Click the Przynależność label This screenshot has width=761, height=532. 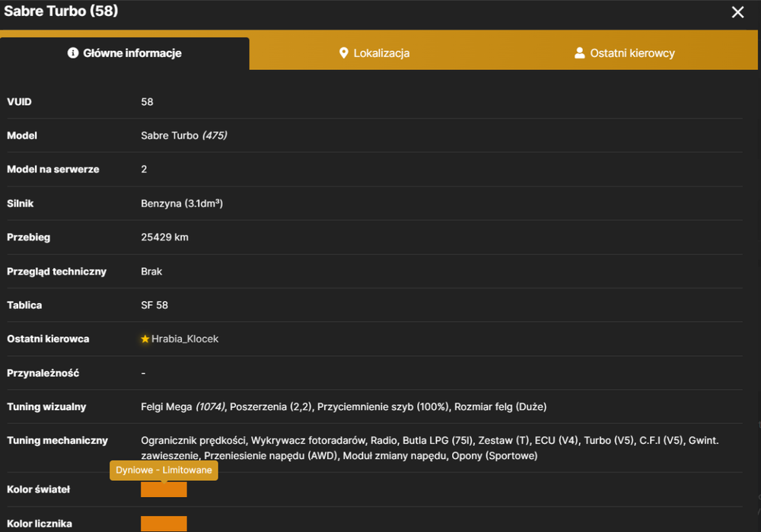tap(43, 373)
